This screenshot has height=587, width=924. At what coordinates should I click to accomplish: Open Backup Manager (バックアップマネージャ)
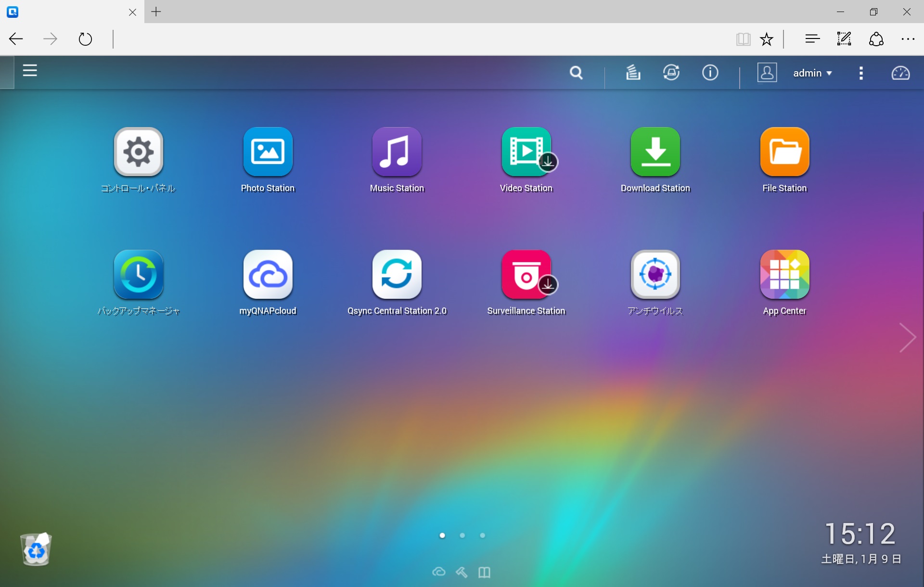(139, 274)
